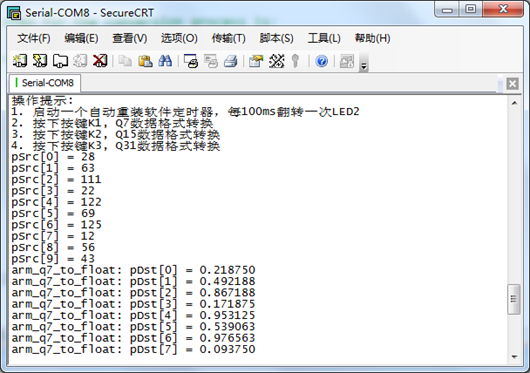The width and height of the screenshot is (530, 373).
Task: Click the line 'pDst[0] = 0.218750'
Action: (193, 270)
